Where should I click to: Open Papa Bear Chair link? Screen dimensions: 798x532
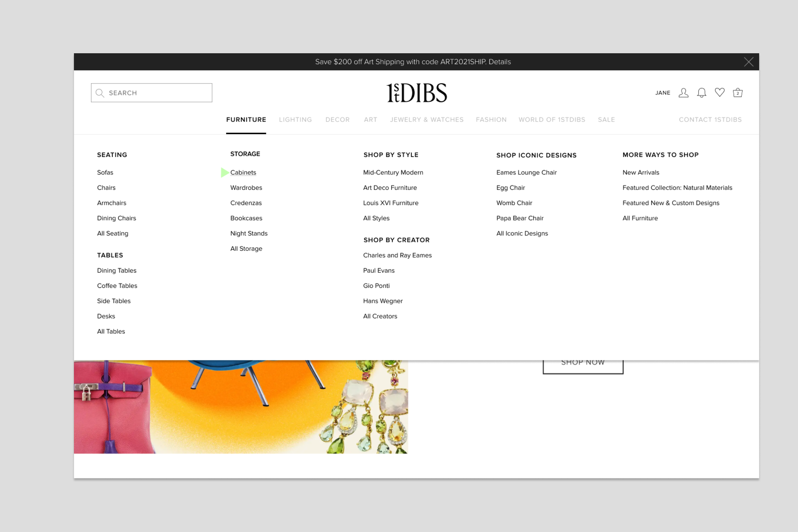pyautogui.click(x=520, y=218)
